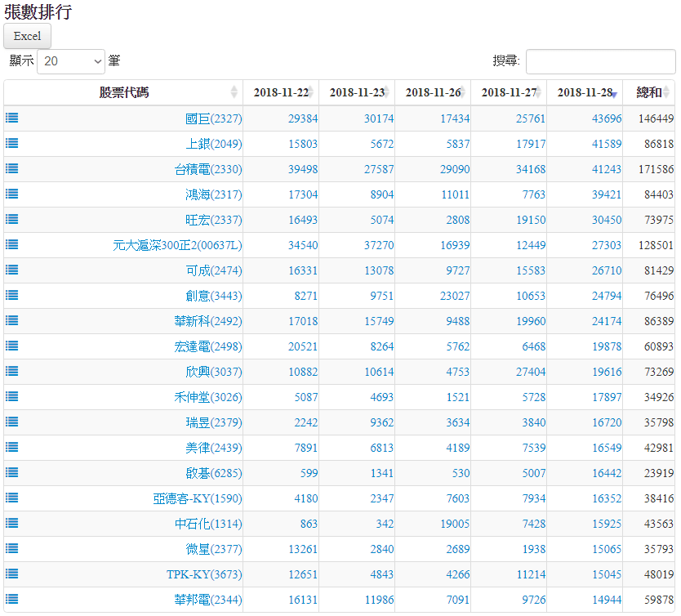Open the 顯示 rows-per-page dropdown
The width and height of the screenshot is (681, 616).
coord(72,61)
